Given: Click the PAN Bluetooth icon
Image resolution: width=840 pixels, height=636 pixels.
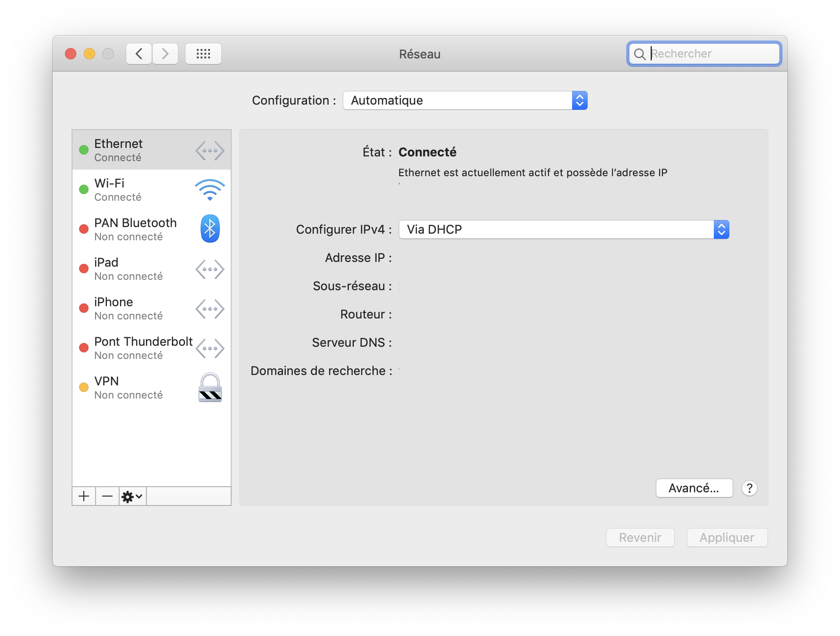Looking at the screenshot, I should (x=209, y=228).
